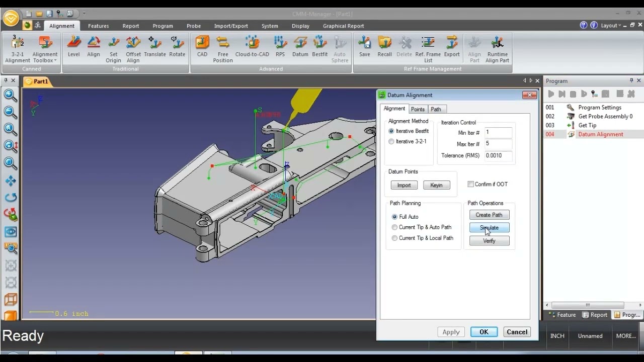
Task: Open the 3-2-1 Alignment tool
Action: click(18, 49)
